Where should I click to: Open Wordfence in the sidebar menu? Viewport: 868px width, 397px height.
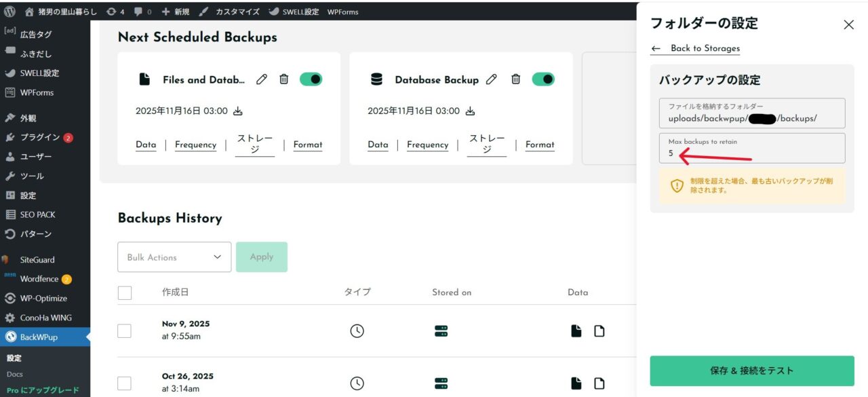click(x=40, y=279)
